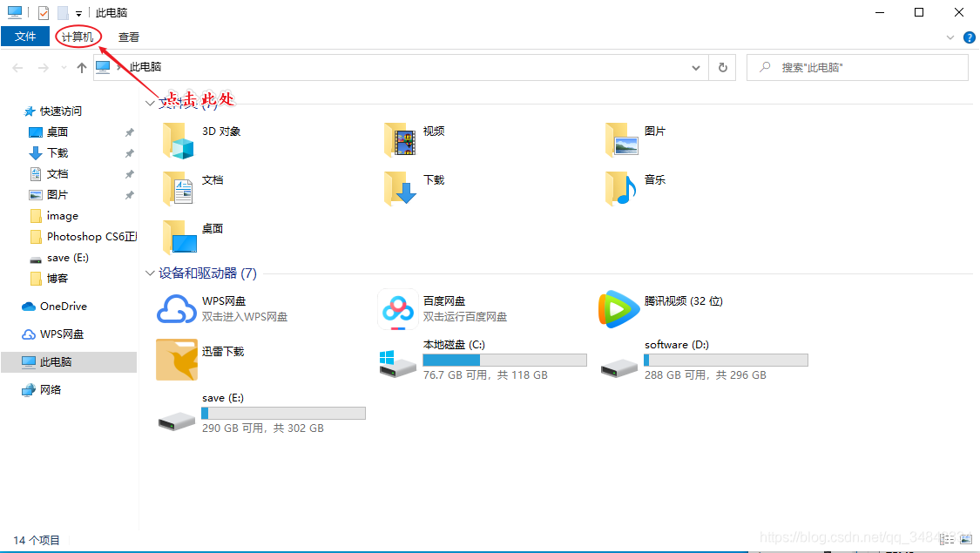980x553 pixels.
Task: Collapse the 文件夹 group chevron
Action: click(x=150, y=103)
